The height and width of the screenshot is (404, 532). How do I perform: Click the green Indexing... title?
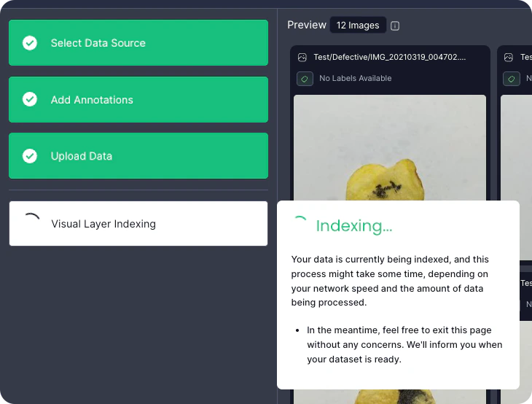coord(354,226)
